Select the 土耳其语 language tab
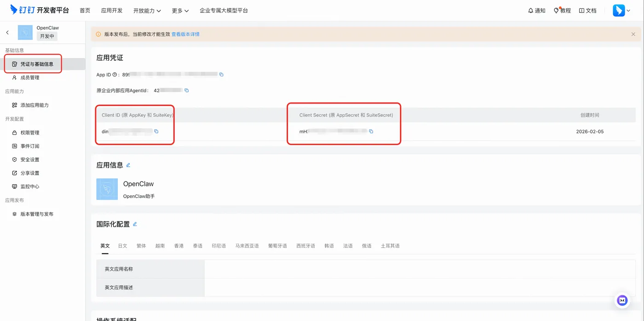 [x=390, y=246]
